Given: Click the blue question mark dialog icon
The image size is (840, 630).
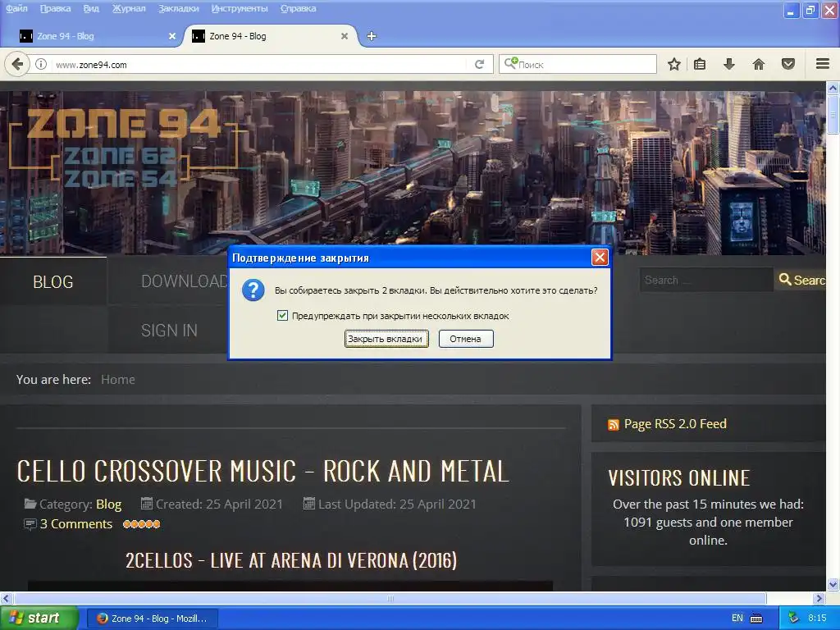Looking at the screenshot, I should click(x=253, y=290).
